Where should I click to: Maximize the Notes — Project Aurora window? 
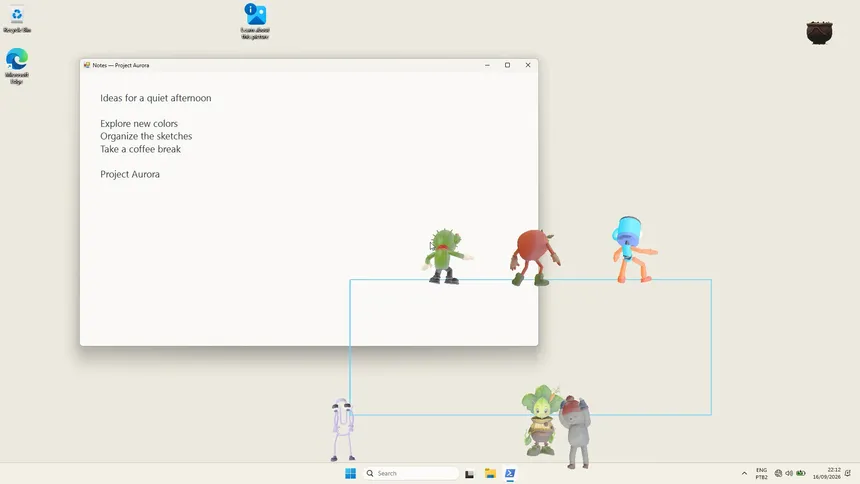[507, 65]
